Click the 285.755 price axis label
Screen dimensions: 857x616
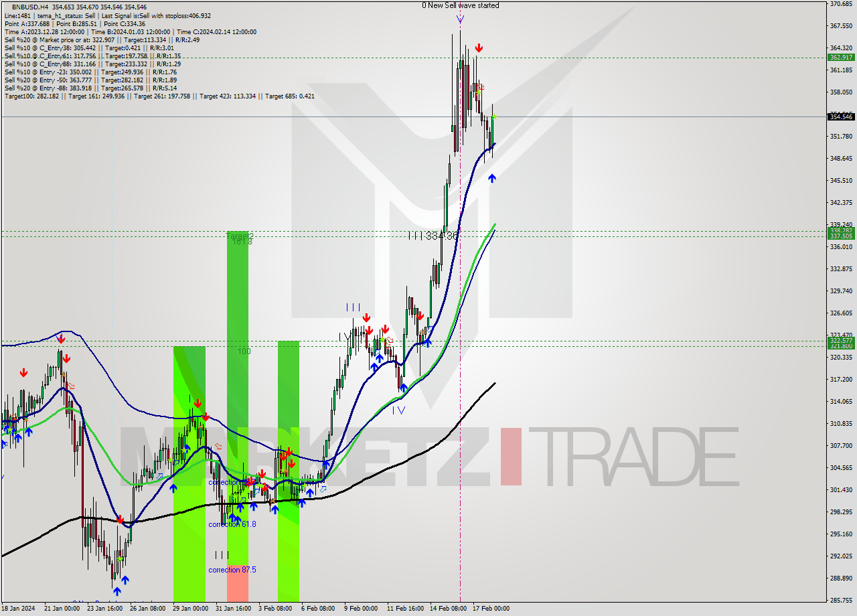841,601
